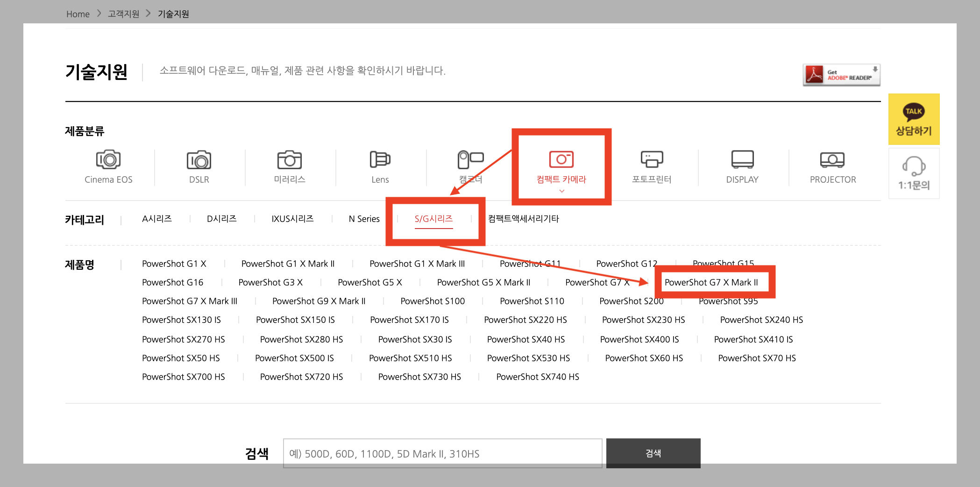This screenshot has width=980, height=487.
Task: Select the 컴팩트 카메라 icon
Action: (561, 159)
